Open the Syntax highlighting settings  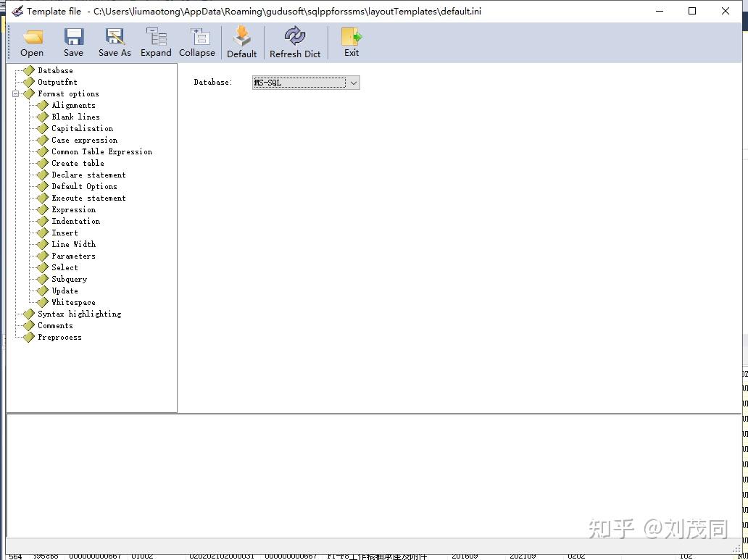[x=79, y=314]
